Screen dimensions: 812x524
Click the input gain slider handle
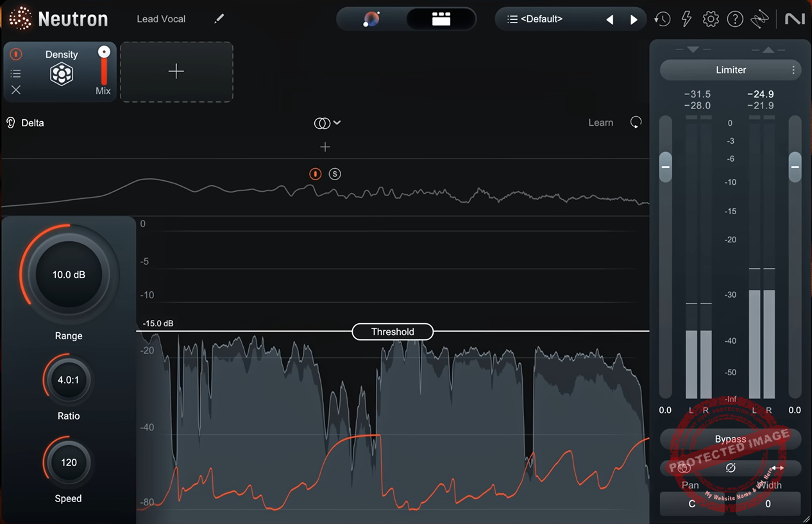coord(666,167)
